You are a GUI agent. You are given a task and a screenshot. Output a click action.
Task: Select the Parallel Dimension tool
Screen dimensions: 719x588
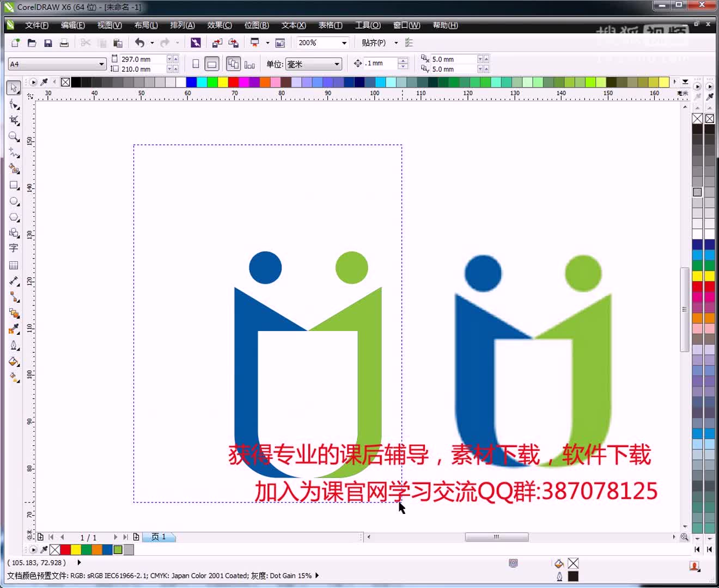pyautogui.click(x=14, y=281)
